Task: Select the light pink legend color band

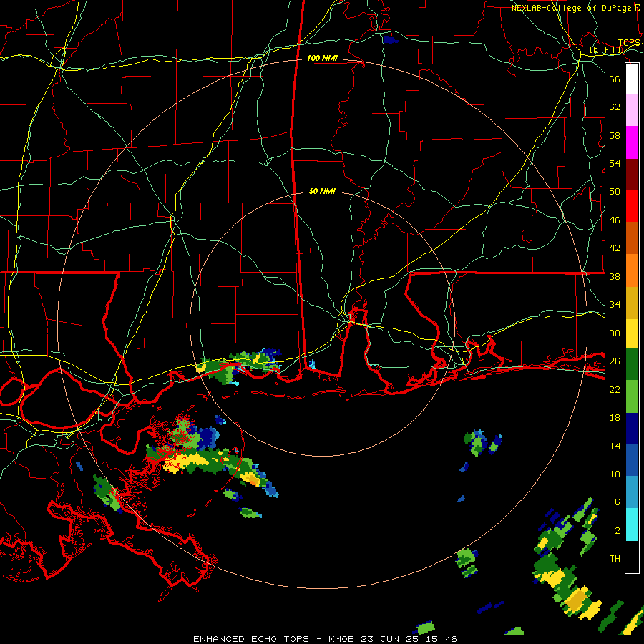Action: 632,110
